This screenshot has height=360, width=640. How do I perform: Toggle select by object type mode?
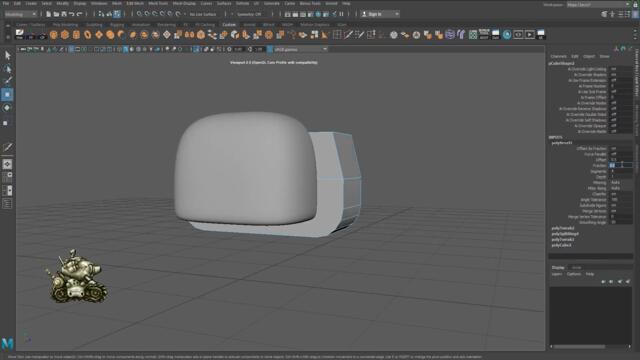point(109,14)
